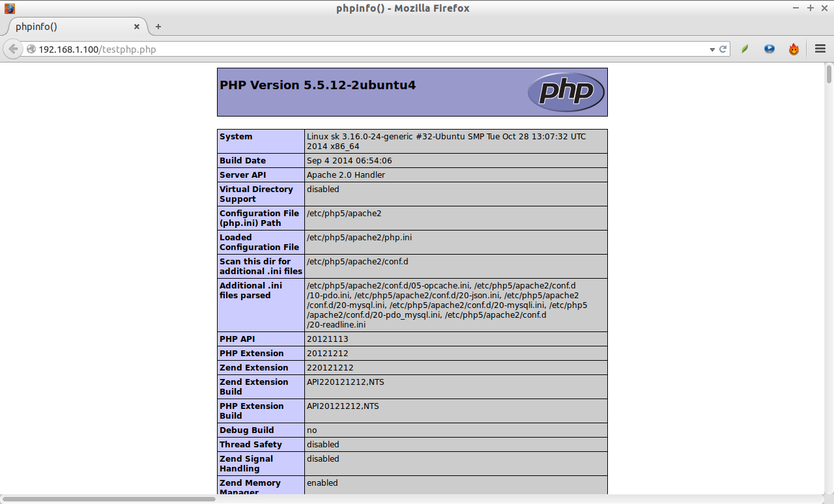Go back with the Back arrow button

(x=13, y=49)
